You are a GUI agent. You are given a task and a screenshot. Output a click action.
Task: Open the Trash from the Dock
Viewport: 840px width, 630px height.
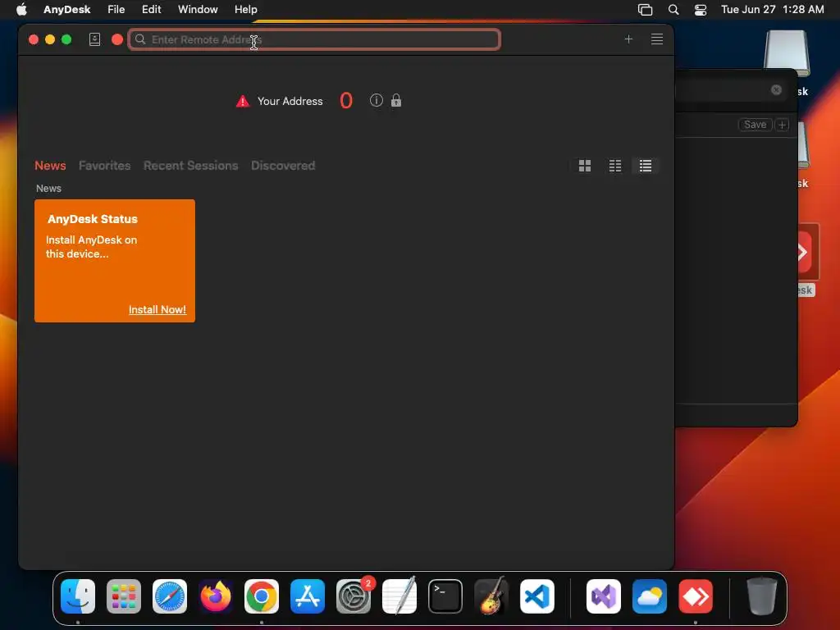761,596
